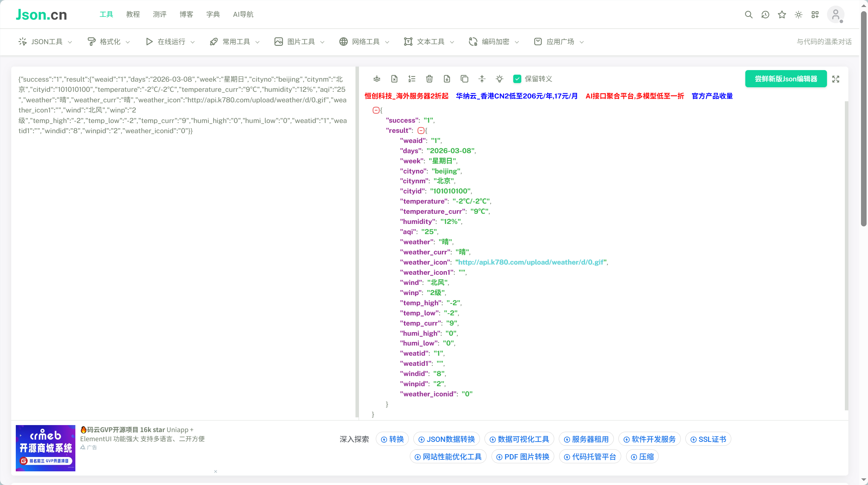
Task: Toggle the light/dark theme sun icon
Action: pos(798,15)
